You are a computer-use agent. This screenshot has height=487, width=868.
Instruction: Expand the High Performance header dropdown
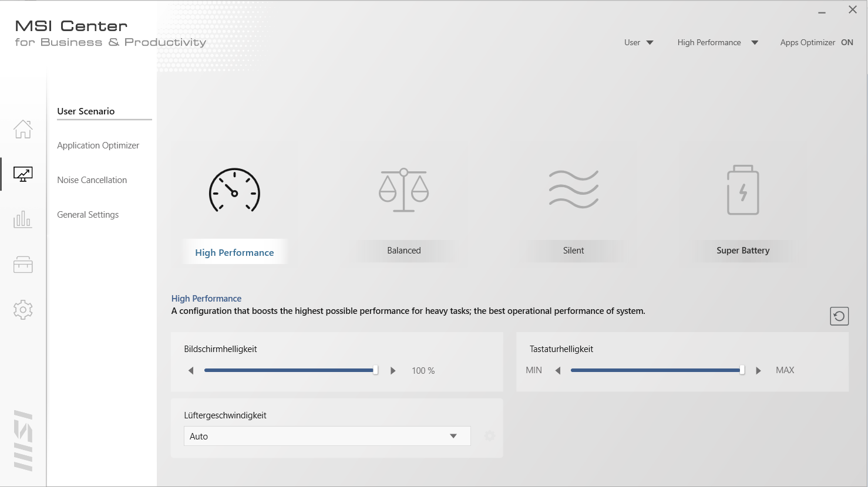718,42
